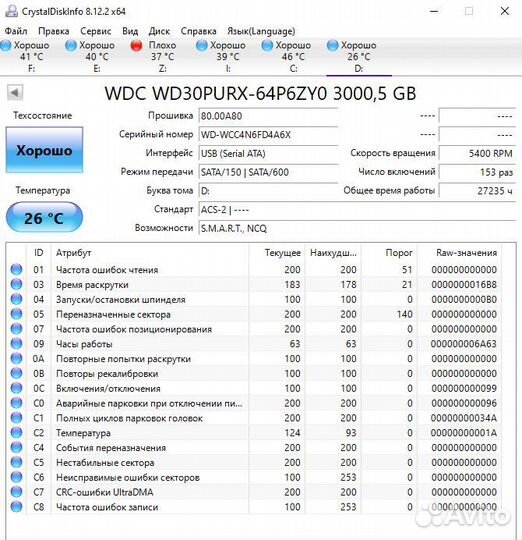Viewport: 522px width, 540px height.
Task: Select row Полных циклов парковок головок
Action: pos(254,418)
